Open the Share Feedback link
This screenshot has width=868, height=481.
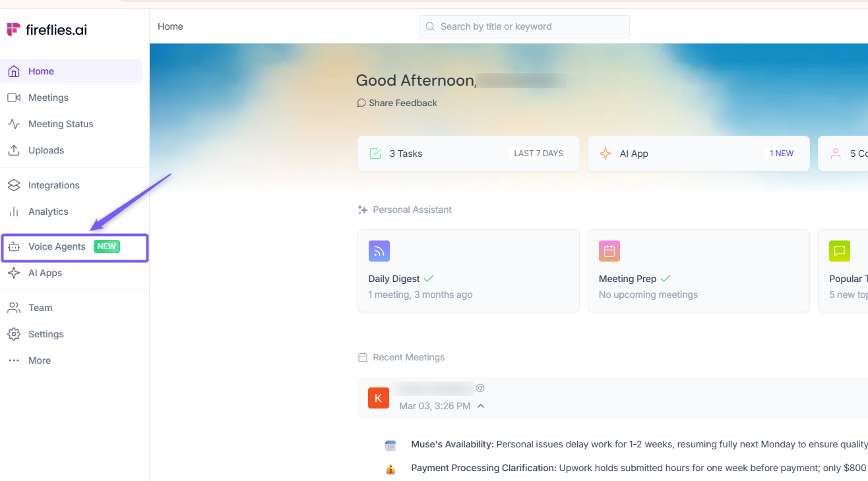(x=397, y=103)
